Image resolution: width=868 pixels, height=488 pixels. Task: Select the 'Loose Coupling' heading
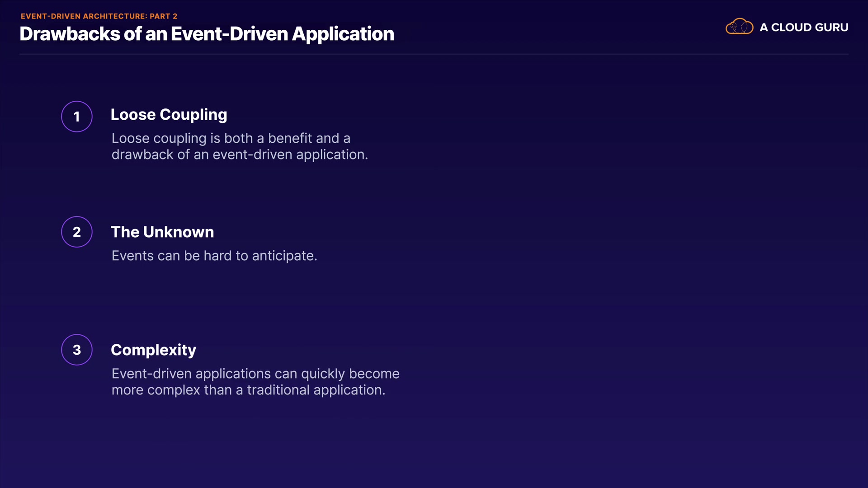[x=169, y=115]
